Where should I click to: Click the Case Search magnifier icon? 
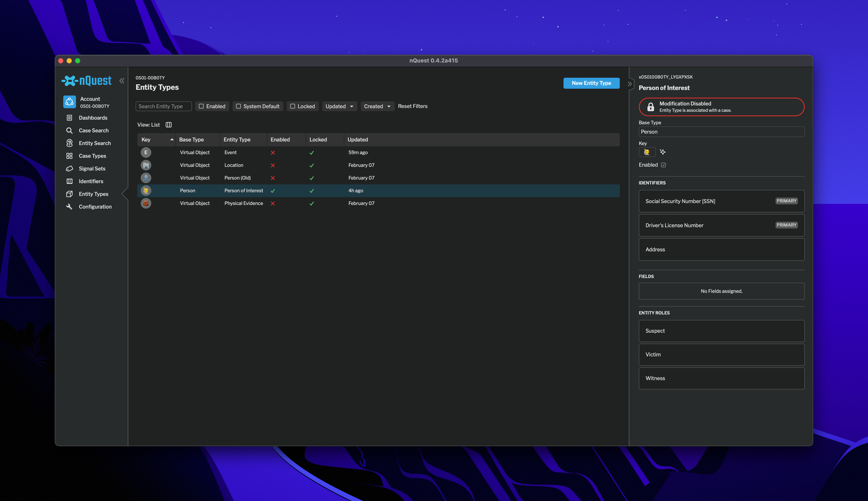point(69,131)
